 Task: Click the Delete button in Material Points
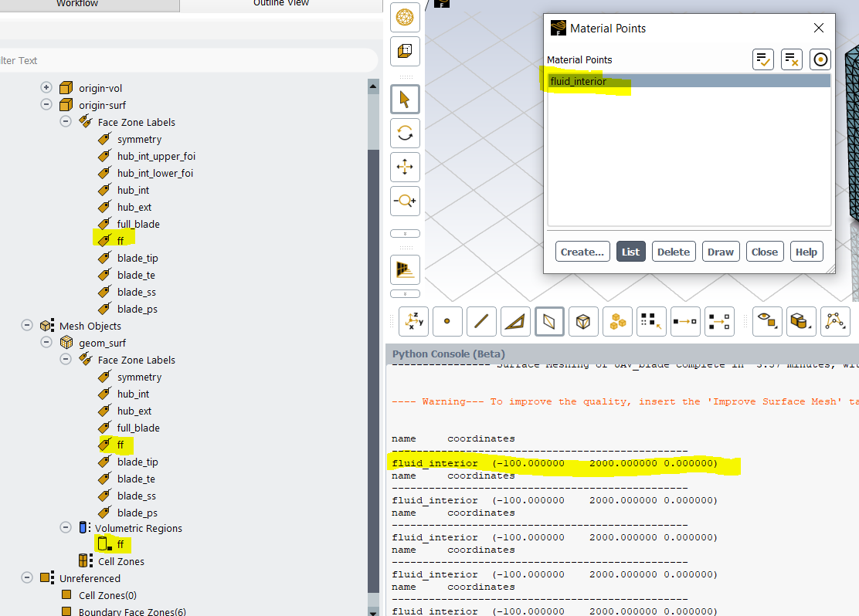point(674,252)
